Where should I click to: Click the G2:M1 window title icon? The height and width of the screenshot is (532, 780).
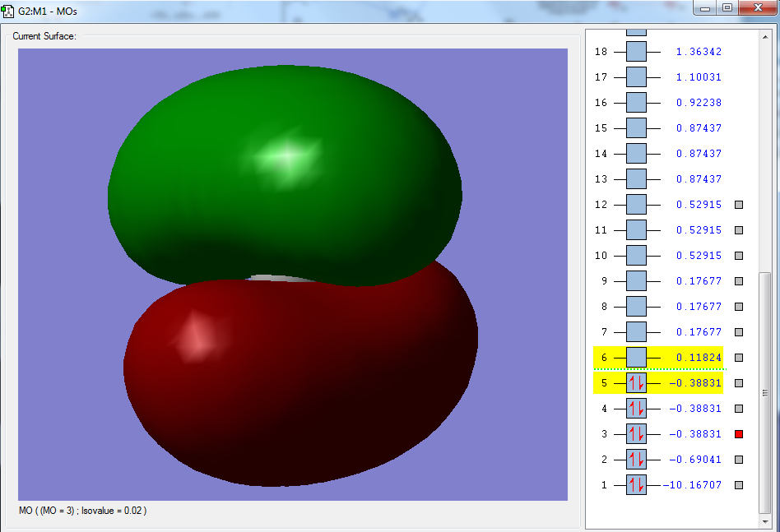click(7, 11)
